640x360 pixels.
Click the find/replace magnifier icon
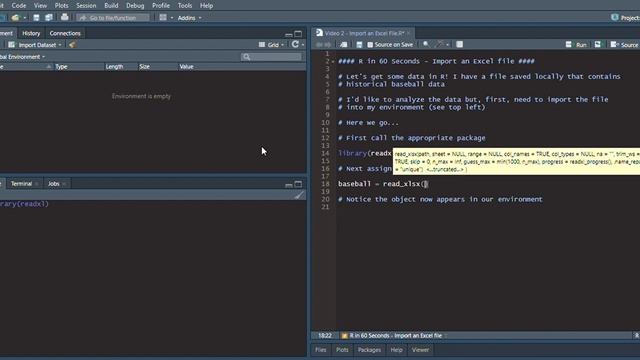426,44
